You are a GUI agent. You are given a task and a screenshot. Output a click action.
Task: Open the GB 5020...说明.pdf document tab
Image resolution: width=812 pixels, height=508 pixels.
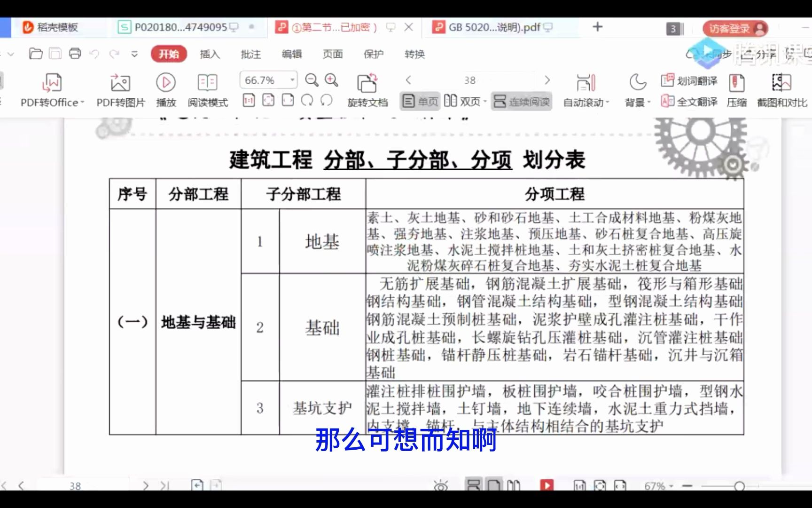coord(489,27)
